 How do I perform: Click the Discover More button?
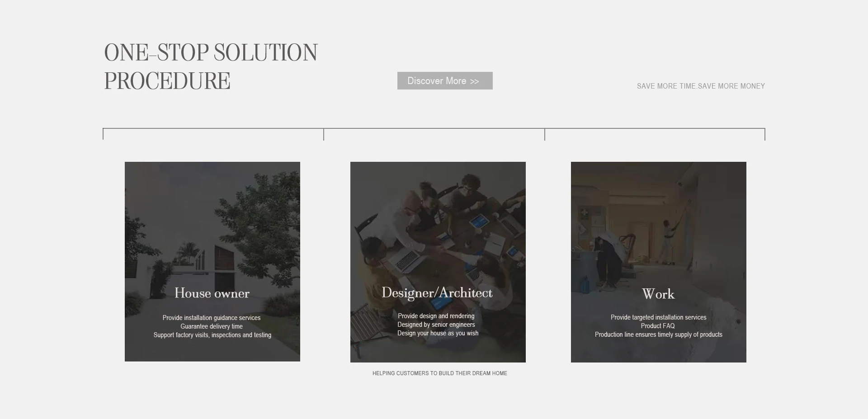point(445,80)
